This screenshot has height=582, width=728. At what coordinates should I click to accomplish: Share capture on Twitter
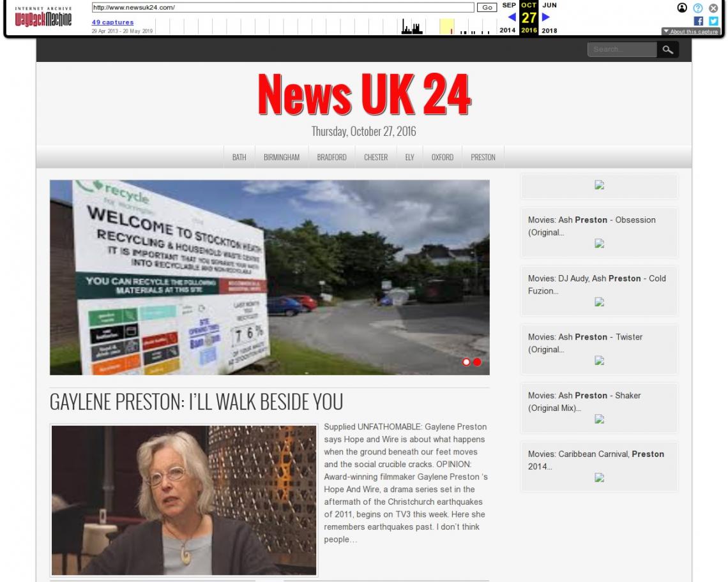(x=713, y=21)
